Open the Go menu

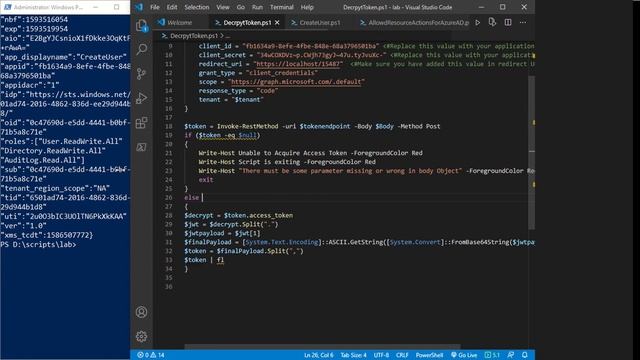point(241,7)
